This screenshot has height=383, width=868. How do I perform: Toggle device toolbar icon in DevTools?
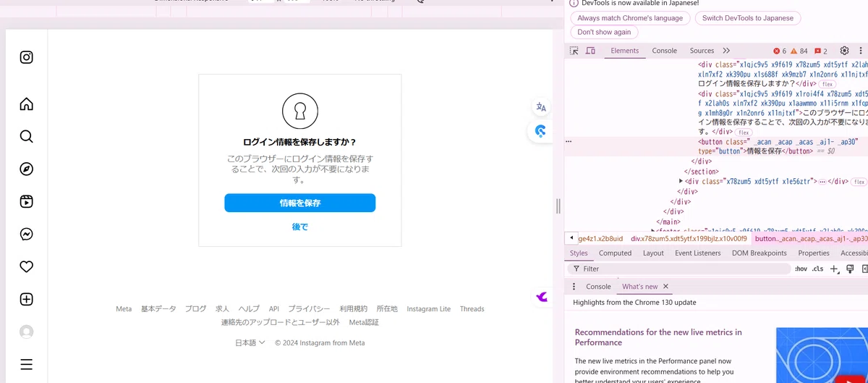tap(590, 51)
